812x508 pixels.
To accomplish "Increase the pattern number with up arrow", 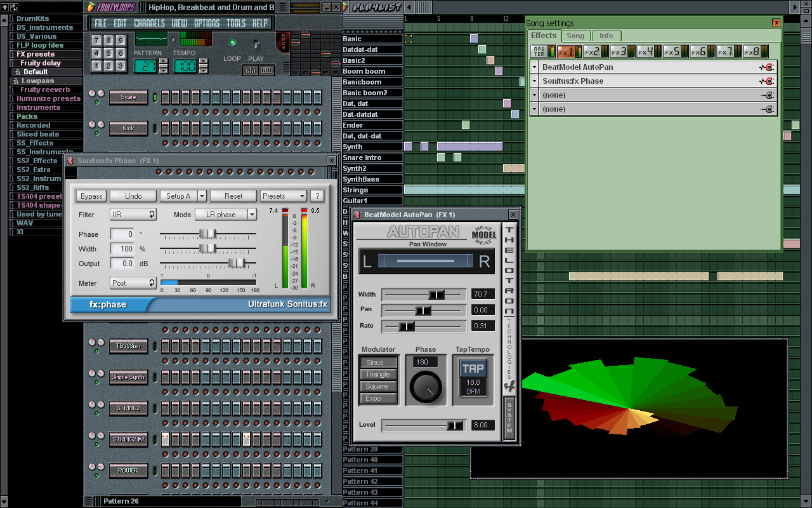I will (x=163, y=62).
